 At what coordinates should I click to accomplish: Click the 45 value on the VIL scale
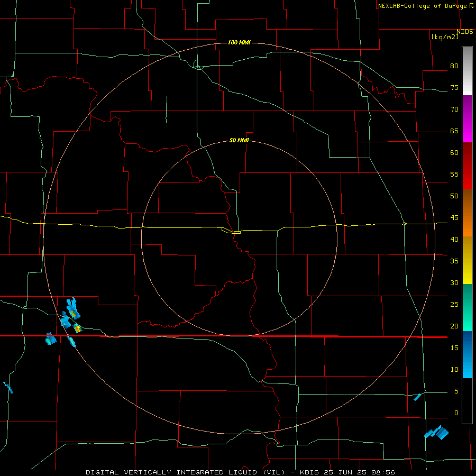pos(454,218)
